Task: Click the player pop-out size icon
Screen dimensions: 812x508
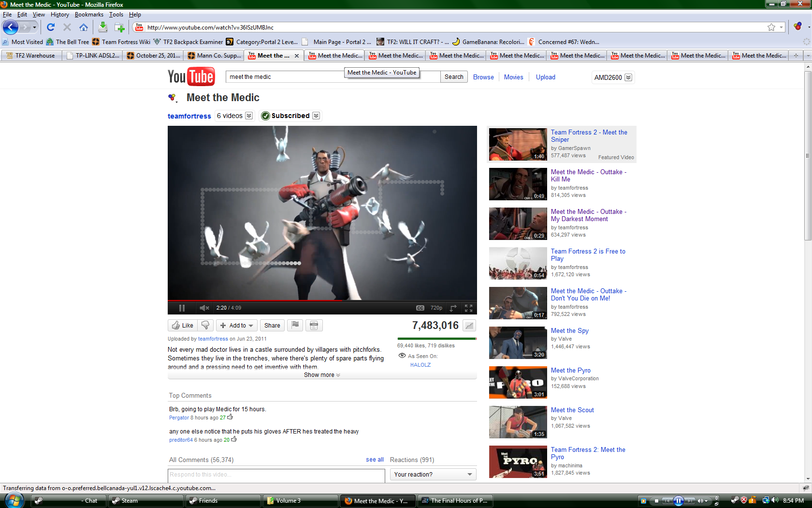Action: pyautogui.click(x=453, y=308)
